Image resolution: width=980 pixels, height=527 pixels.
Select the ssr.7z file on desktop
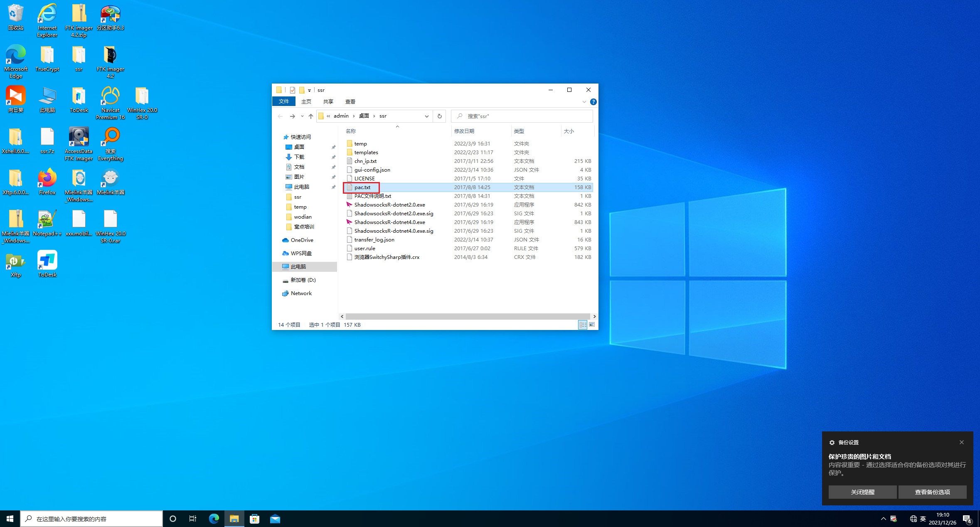click(x=47, y=140)
